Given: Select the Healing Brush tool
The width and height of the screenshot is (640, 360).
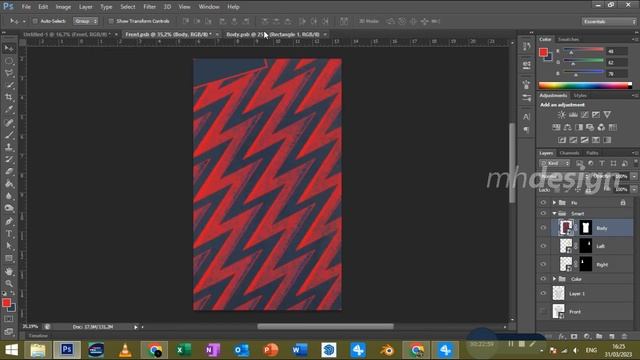Looking at the screenshot, I should [x=9, y=122].
